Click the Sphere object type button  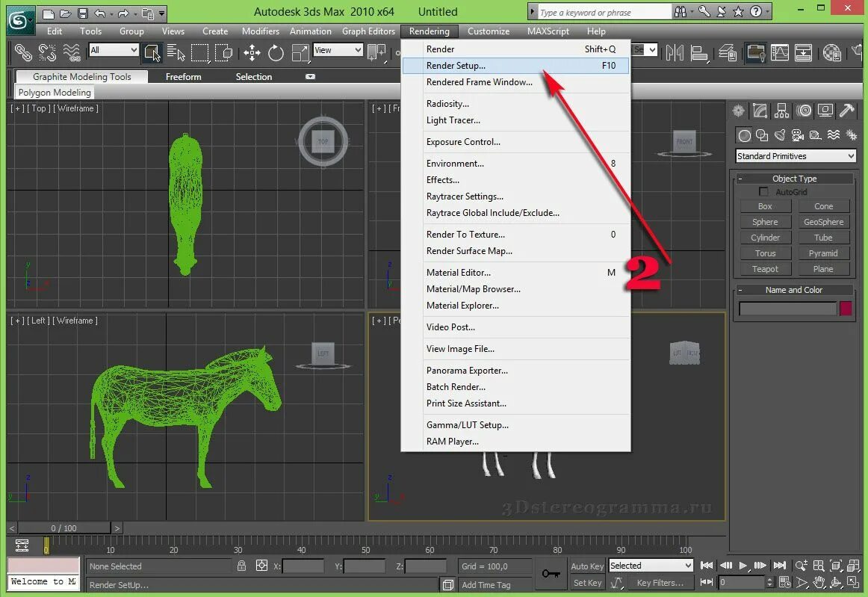[x=765, y=221]
